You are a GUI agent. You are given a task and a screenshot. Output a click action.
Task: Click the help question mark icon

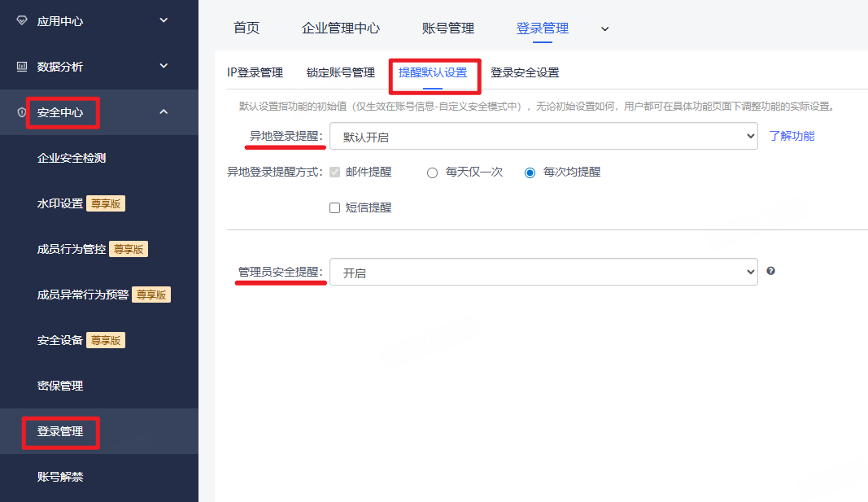770,271
